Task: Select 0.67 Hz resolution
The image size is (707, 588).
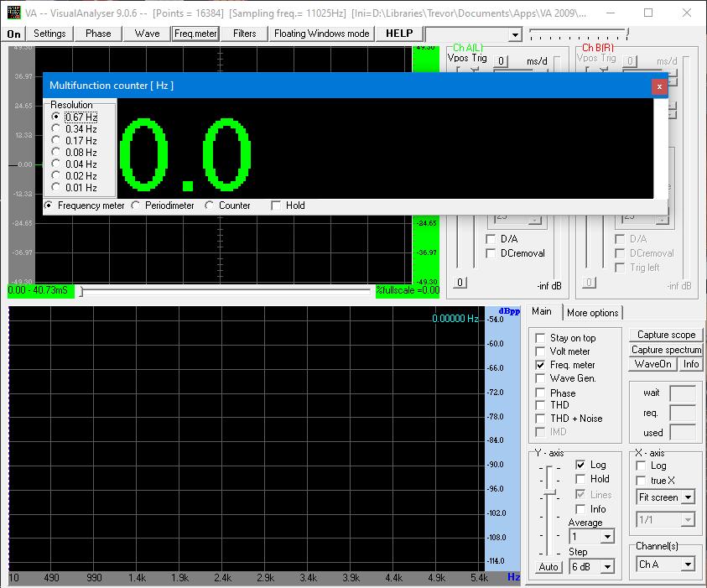Action: pos(56,117)
